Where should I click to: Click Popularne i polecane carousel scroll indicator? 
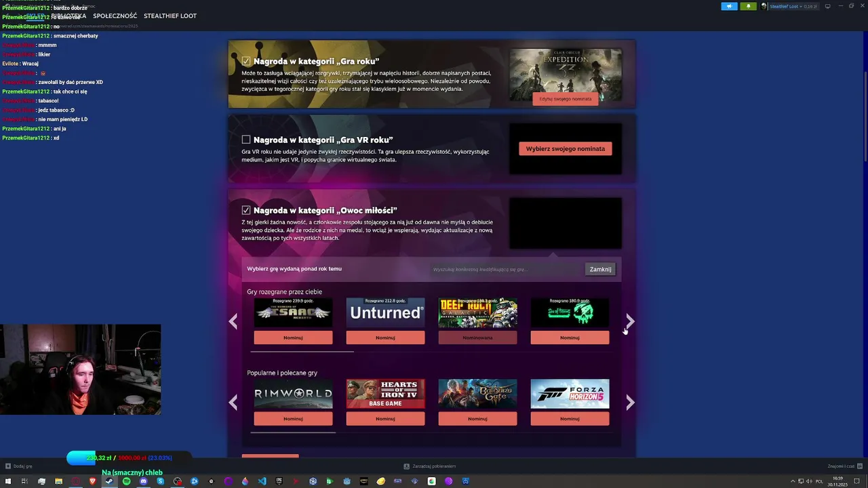(x=293, y=432)
